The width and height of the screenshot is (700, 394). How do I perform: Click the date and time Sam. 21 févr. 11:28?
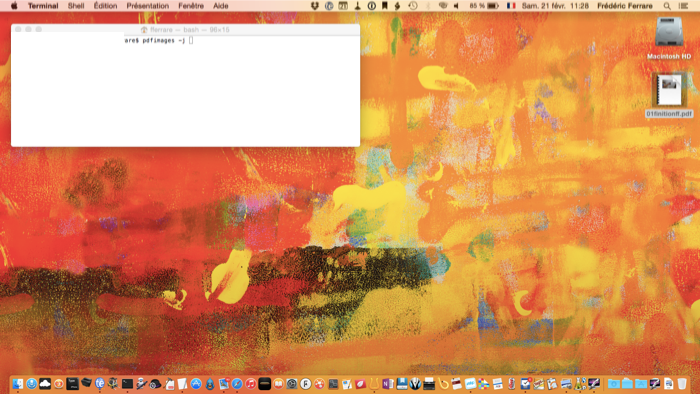tap(555, 6)
